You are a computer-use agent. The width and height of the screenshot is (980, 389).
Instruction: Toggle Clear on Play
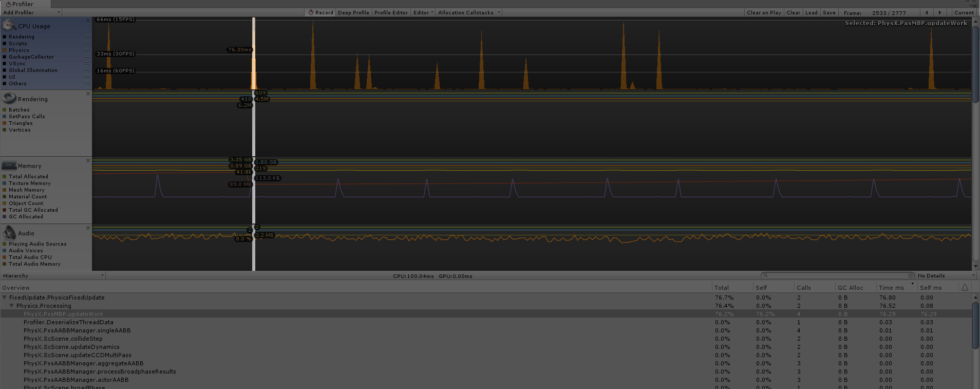[x=764, y=12]
